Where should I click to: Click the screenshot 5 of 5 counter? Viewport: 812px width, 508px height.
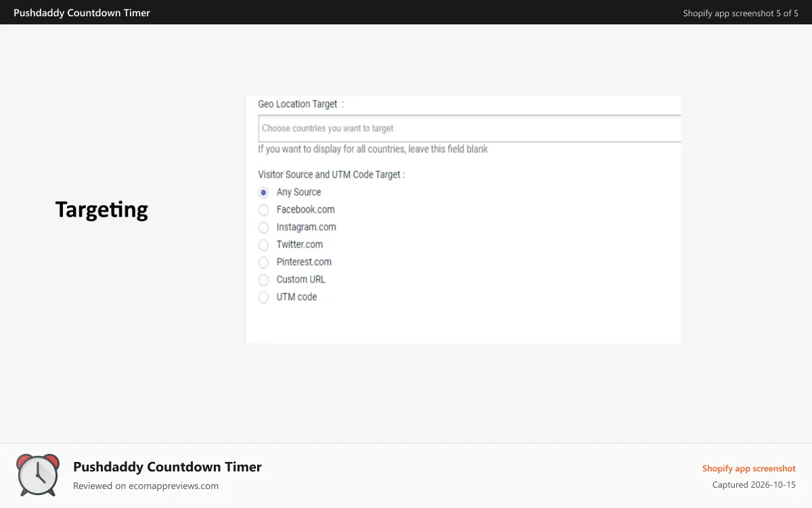pyautogui.click(x=741, y=13)
